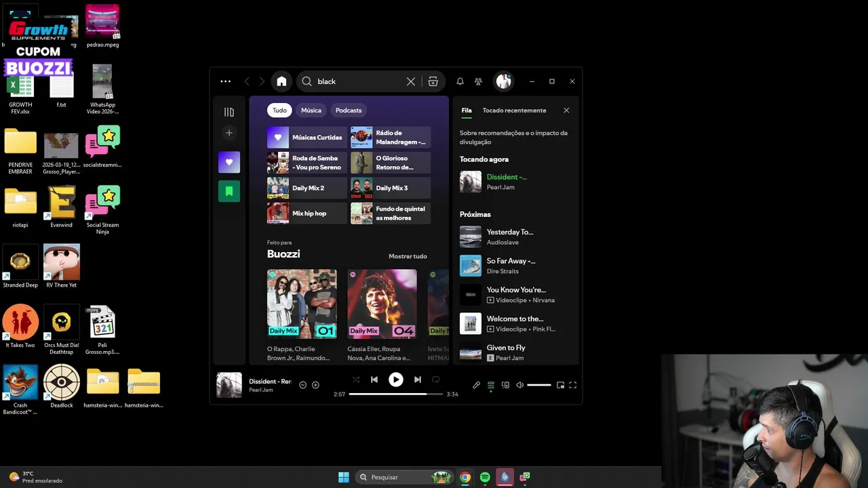Open the Daily Mix 3 tile
This screenshot has width=868, height=488.
391,188
